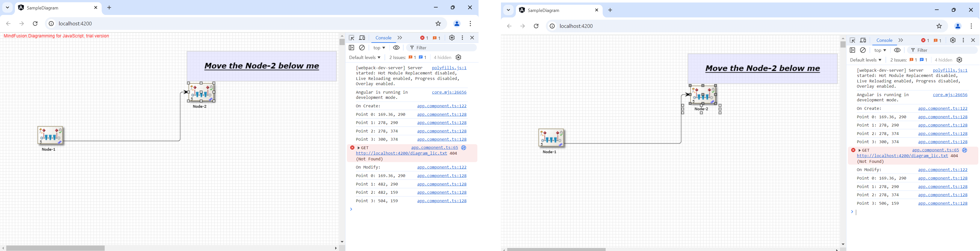Open diagram_lic.txt URL link in right console
This screenshot has width=980, height=251.
(902, 156)
